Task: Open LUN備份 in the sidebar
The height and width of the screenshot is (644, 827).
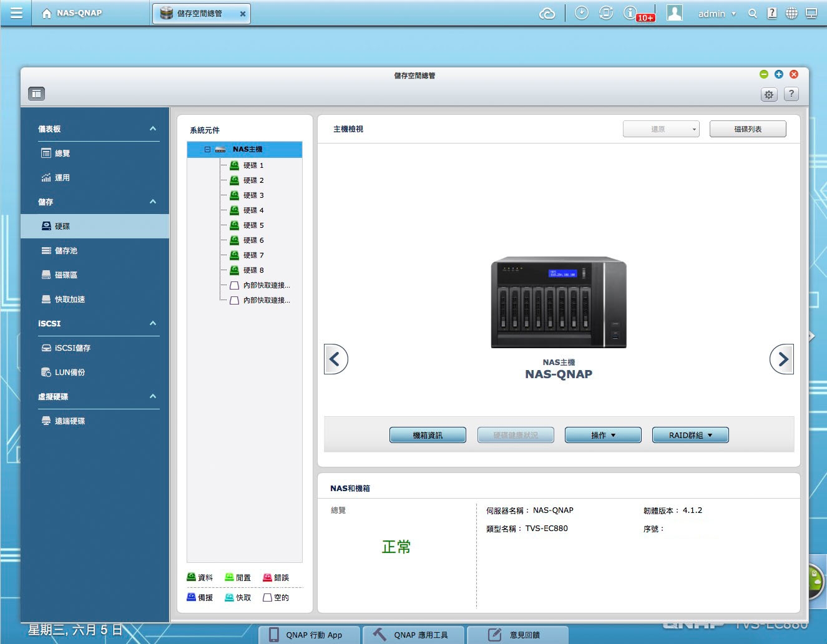Action: coord(95,372)
